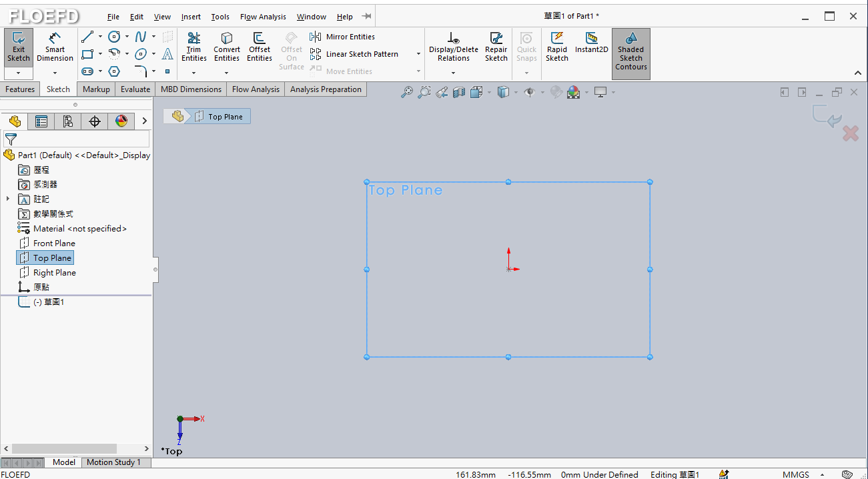The image size is (868, 479).
Task: Click Previous View icon
Action: [442, 92]
